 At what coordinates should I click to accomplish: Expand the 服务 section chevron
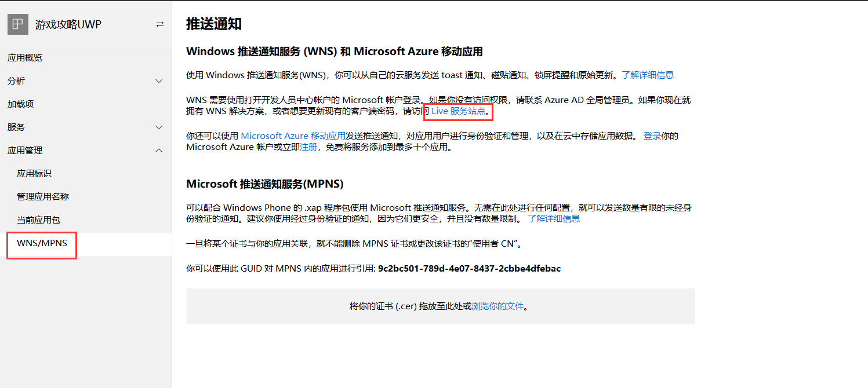click(x=159, y=127)
